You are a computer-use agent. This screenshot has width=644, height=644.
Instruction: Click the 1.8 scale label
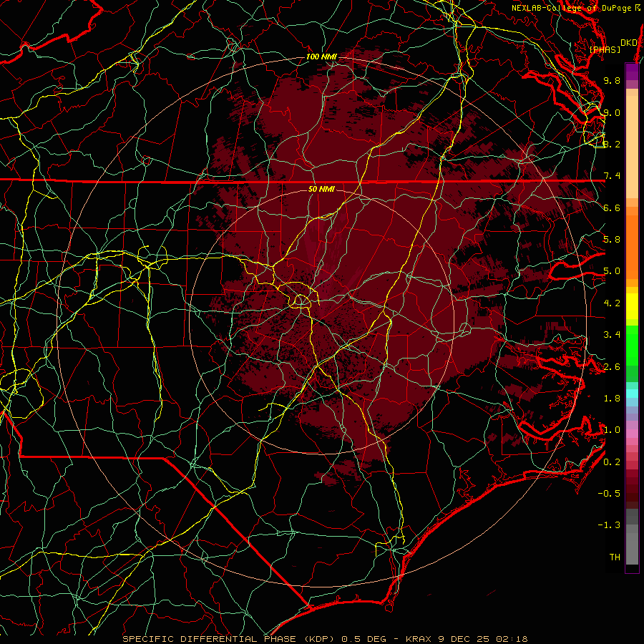612,399
